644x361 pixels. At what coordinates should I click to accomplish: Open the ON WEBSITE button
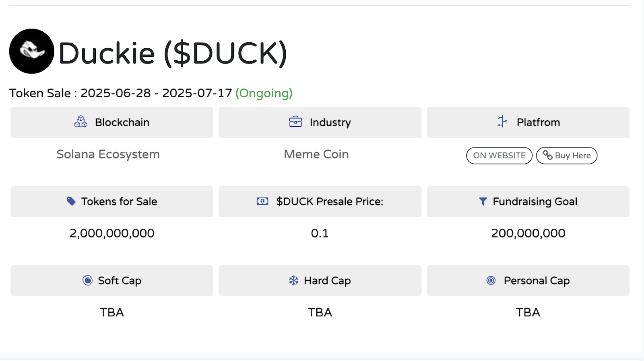(x=499, y=155)
